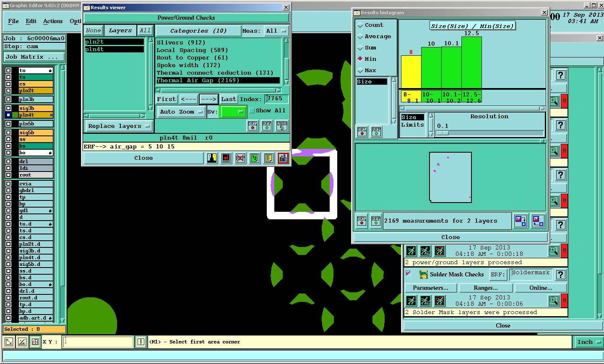
Task: Click upper DEL icon in Results histogram
Action: pyautogui.click(x=362, y=131)
